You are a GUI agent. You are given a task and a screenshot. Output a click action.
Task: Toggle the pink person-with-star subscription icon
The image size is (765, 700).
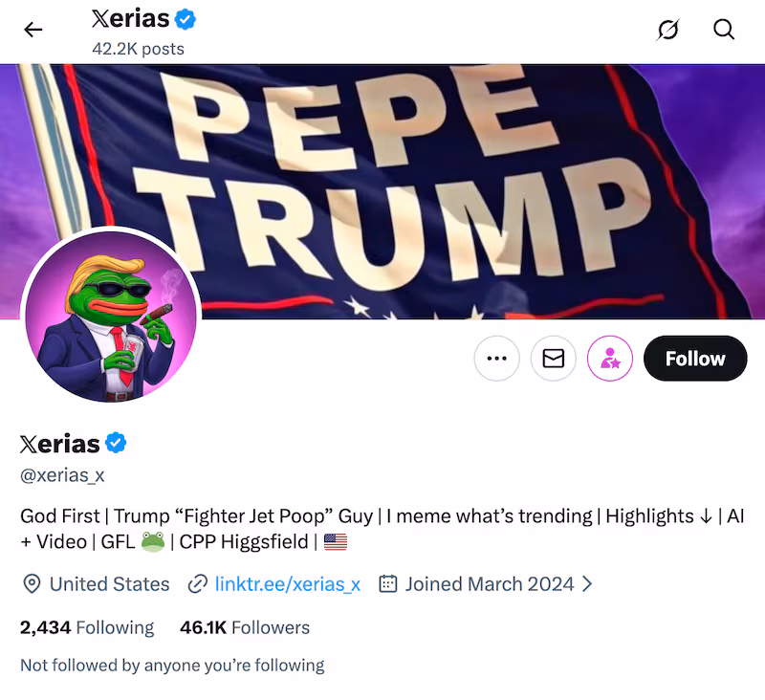pos(610,358)
